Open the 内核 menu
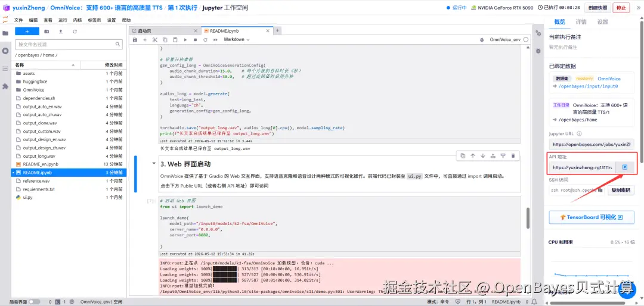Screen dimensions: 644x306 point(78,20)
